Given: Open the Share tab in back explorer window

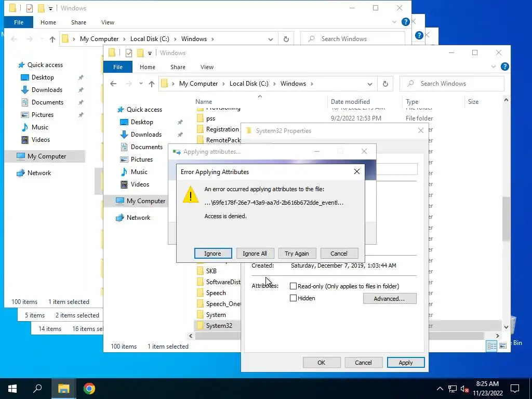Looking at the screenshot, I should (78, 22).
